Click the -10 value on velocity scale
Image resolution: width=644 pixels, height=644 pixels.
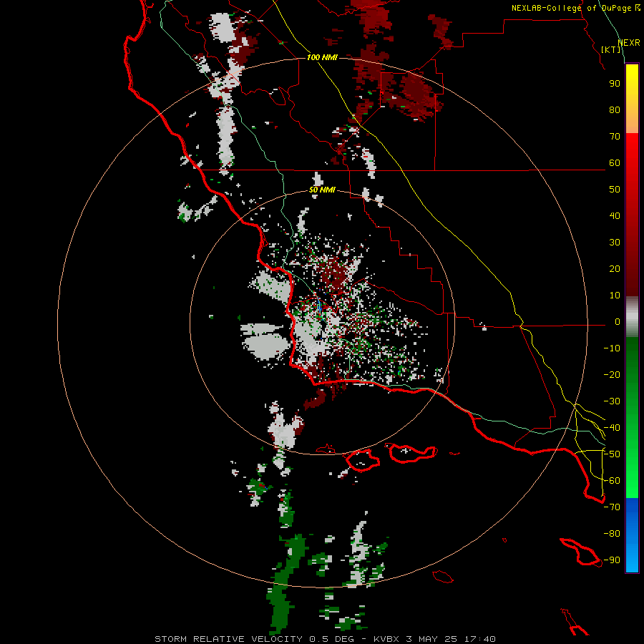click(x=612, y=348)
